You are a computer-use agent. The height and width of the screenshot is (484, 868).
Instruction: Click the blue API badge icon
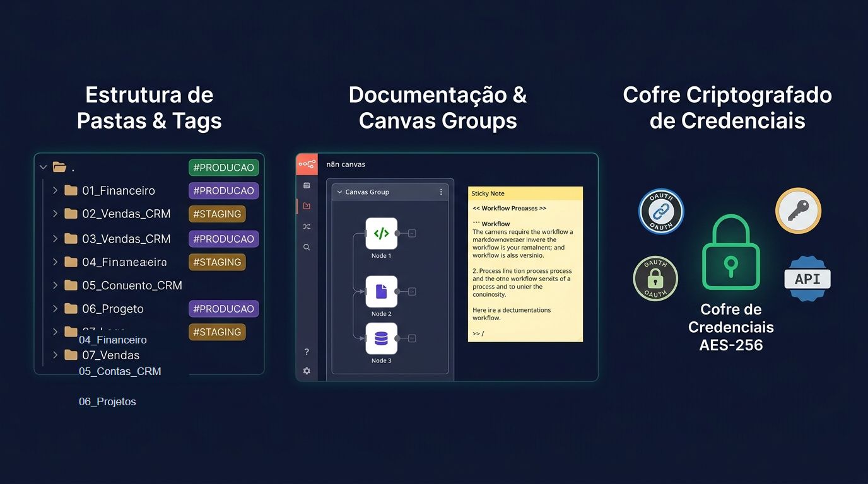pyautogui.click(x=807, y=279)
